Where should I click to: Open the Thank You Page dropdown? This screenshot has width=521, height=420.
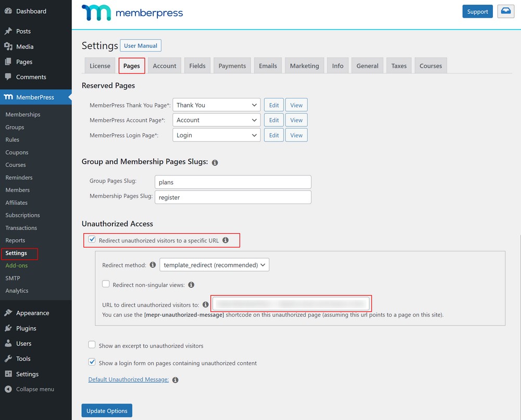(x=216, y=105)
